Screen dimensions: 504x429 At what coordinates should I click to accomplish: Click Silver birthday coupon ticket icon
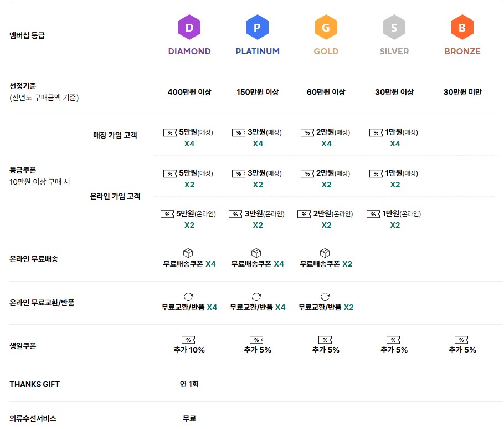(394, 340)
